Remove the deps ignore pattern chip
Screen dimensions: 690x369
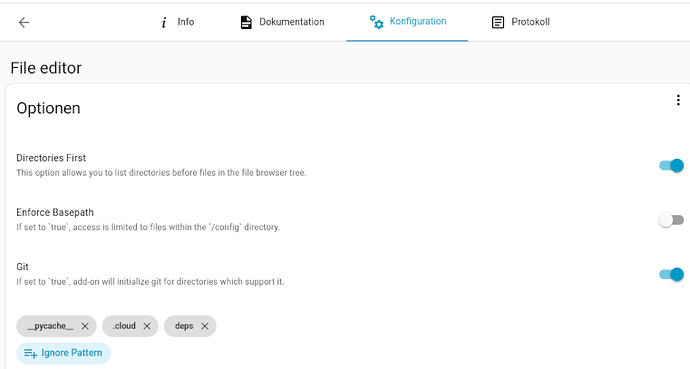[205, 326]
